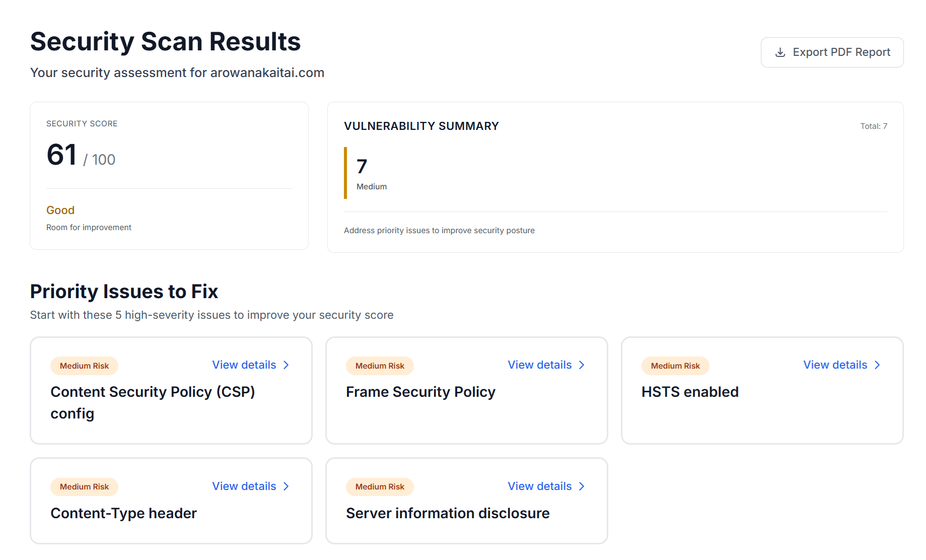Click chevron arrow on Content-Type header card
Viewport: 926px width, 560px height.
click(286, 486)
